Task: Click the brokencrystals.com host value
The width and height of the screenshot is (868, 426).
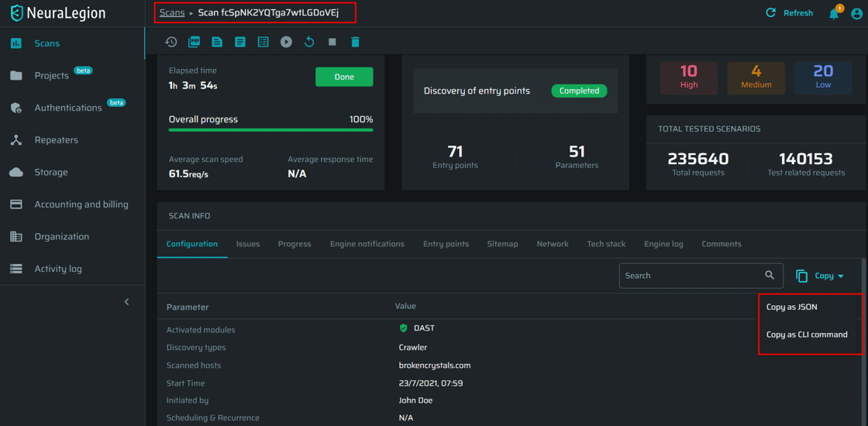Action: coord(435,365)
